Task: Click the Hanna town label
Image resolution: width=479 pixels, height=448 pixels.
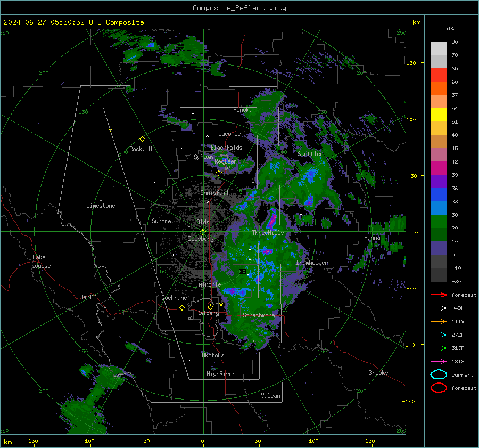Action: click(372, 238)
